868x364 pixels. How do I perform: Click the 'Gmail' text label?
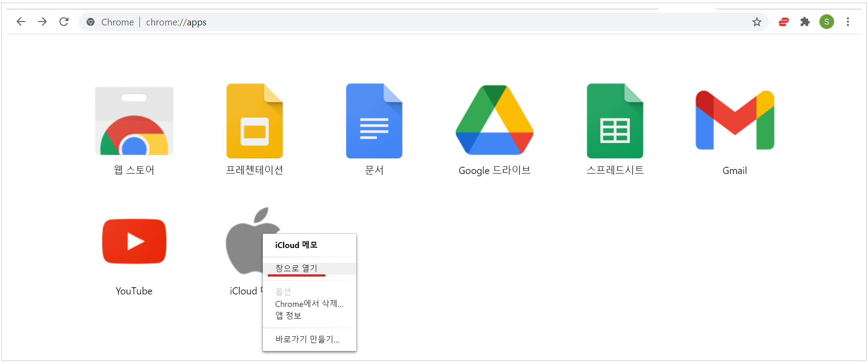735,170
